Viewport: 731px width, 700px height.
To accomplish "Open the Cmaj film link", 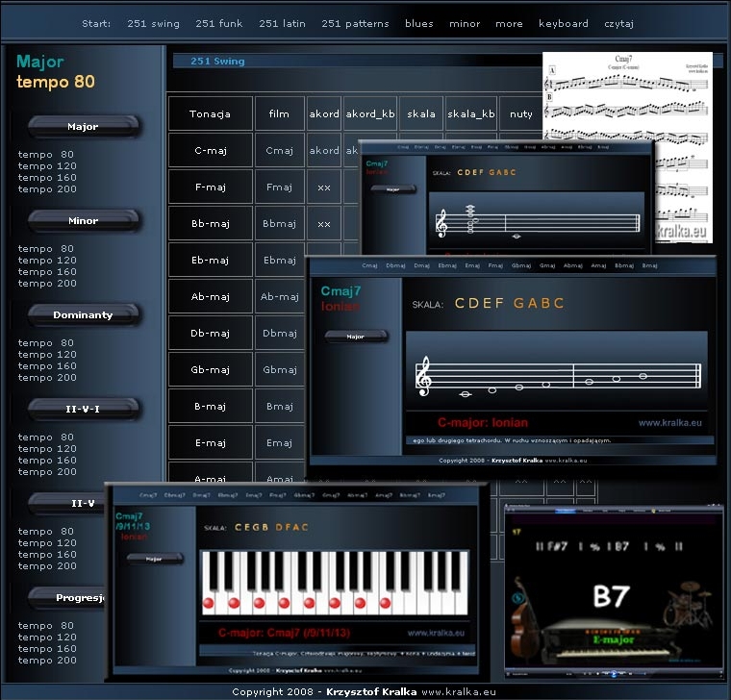I will pos(279,150).
